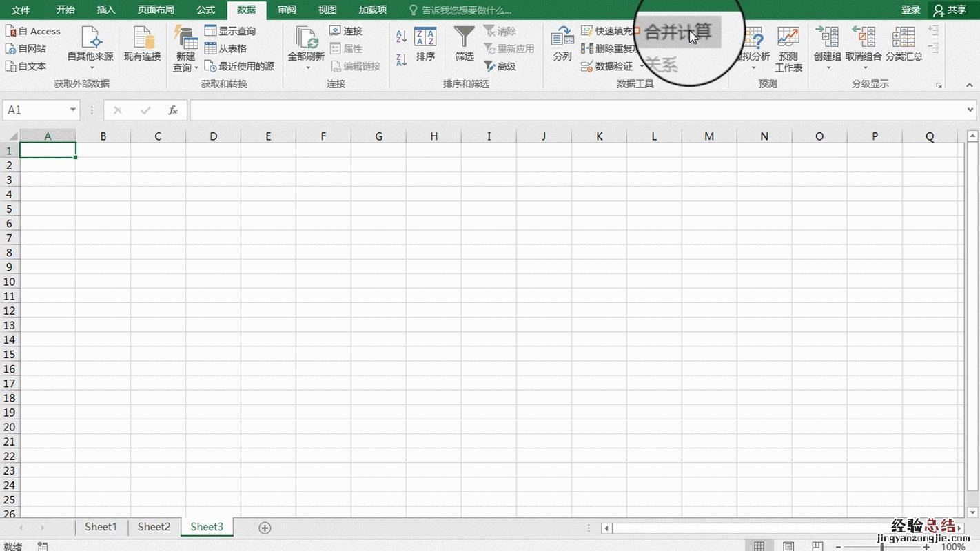Click 登录 (Sign in) at top right

tap(910, 10)
